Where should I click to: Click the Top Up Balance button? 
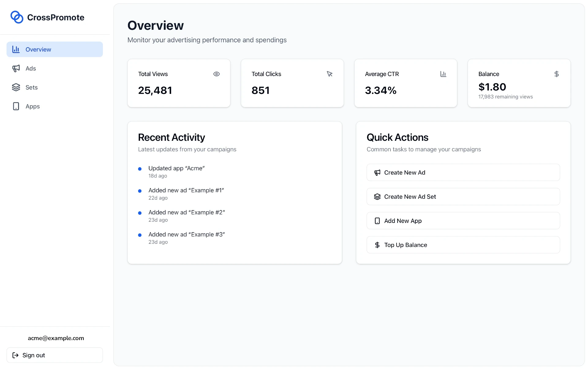[x=463, y=245]
